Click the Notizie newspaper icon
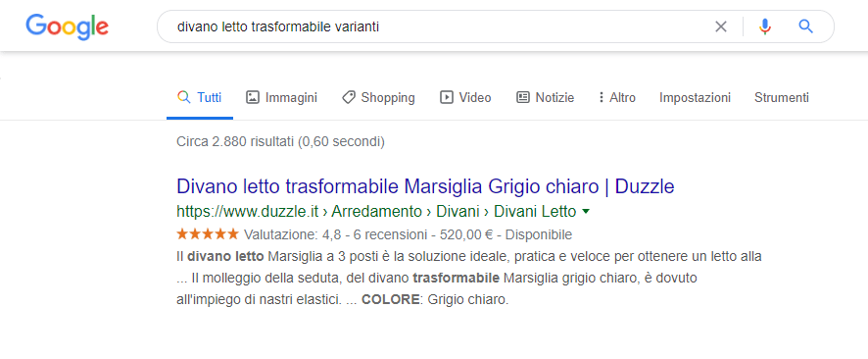The height and width of the screenshot is (359, 868). (522, 97)
